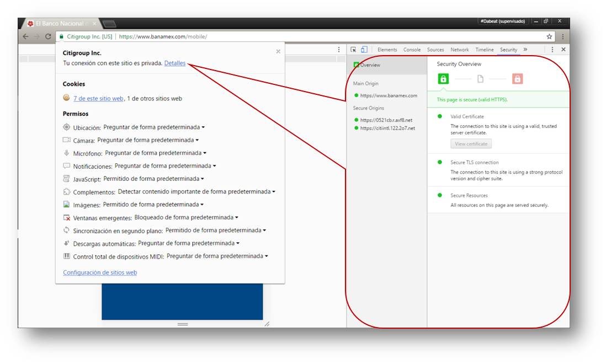606x364 pixels.
Task: Toggle the DevTools device toolbar icon
Action: pyautogui.click(x=364, y=50)
